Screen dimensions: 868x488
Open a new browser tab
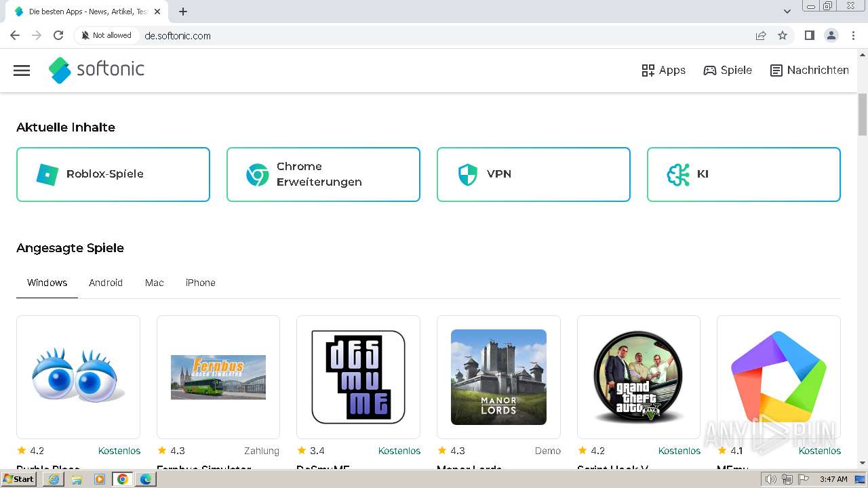pyautogui.click(x=183, y=12)
